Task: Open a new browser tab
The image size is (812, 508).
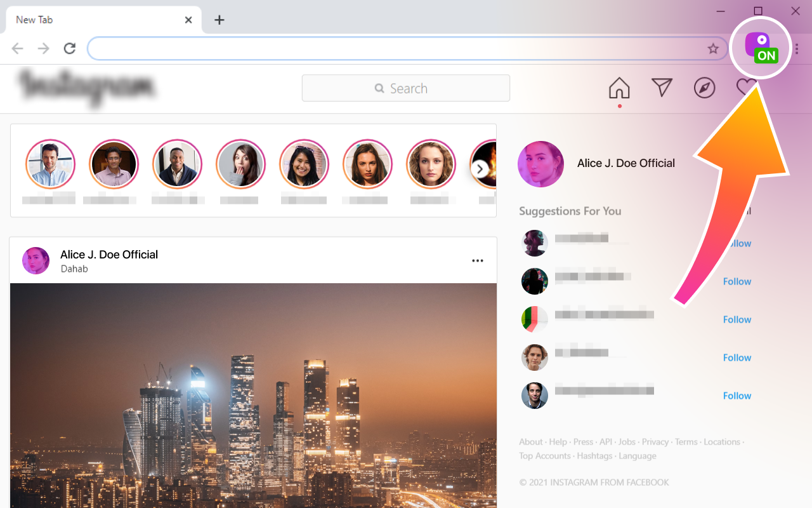Action: click(x=219, y=20)
